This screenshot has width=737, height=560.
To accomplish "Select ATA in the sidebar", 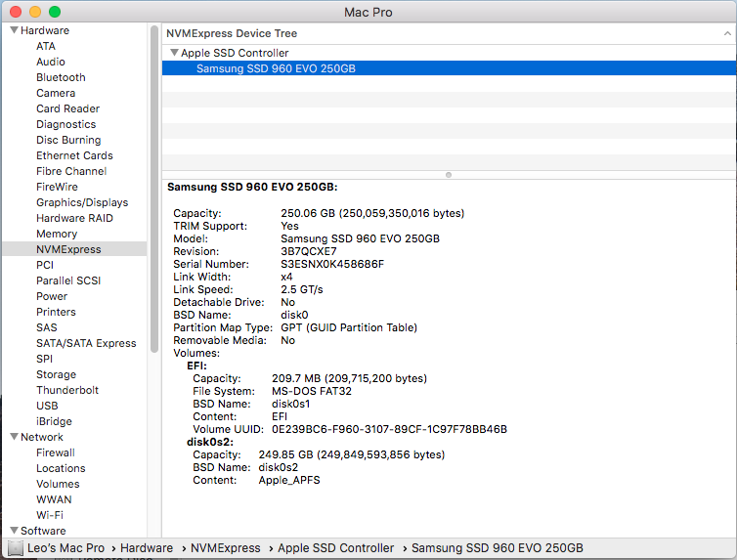I will pos(46,46).
